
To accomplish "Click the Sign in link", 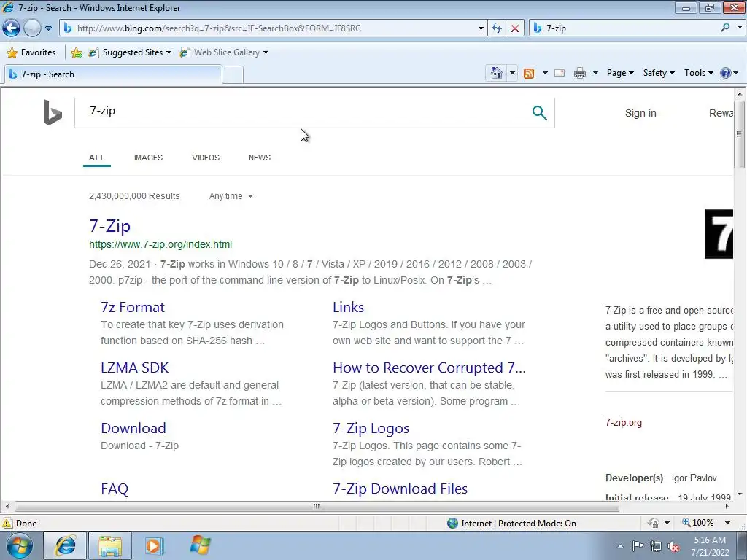I will [640, 113].
